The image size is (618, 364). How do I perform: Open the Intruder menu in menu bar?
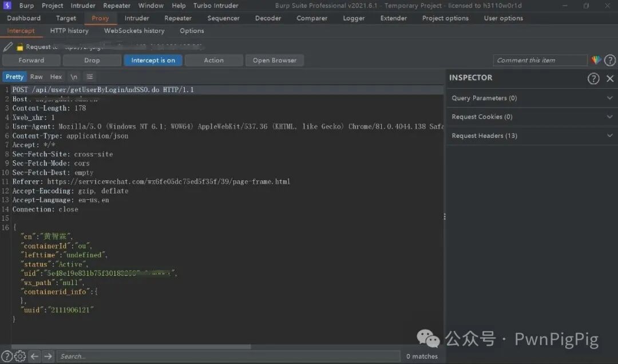(83, 6)
